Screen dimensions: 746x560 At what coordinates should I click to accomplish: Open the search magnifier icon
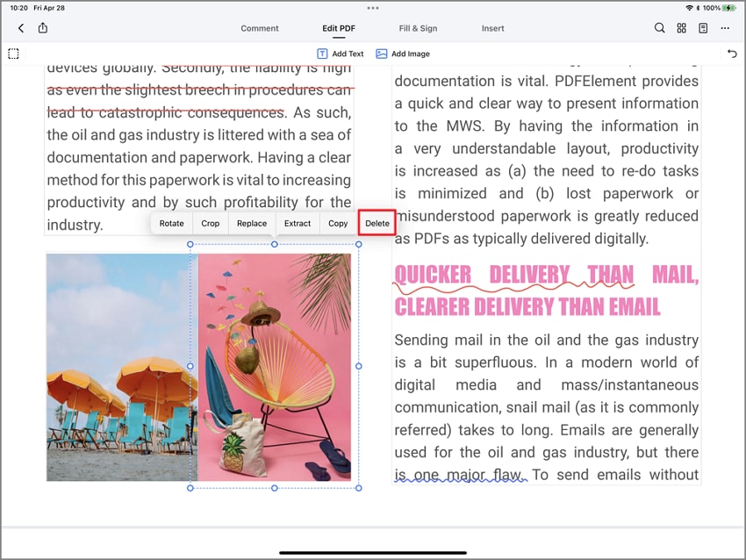click(x=659, y=28)
